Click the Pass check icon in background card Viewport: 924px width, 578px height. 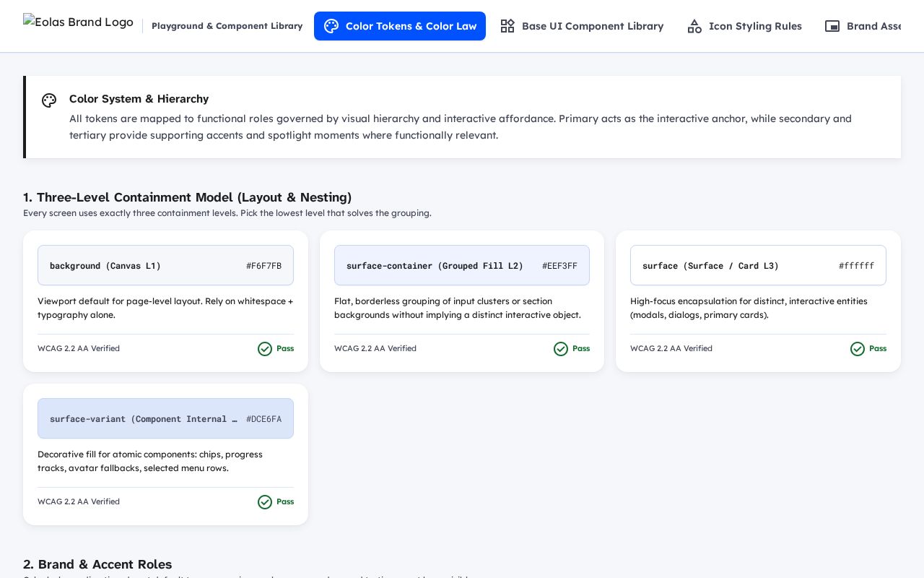[265, 349]
